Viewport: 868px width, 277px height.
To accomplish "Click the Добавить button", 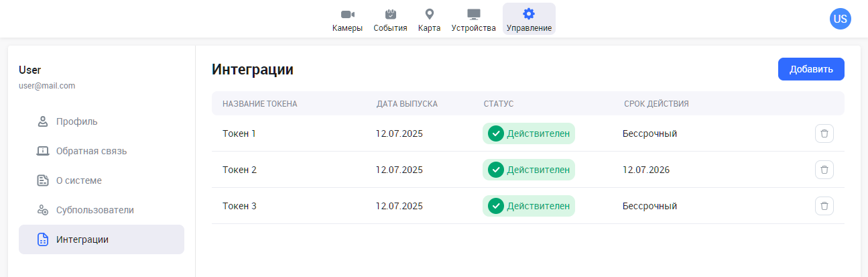I will click(810, 69).
